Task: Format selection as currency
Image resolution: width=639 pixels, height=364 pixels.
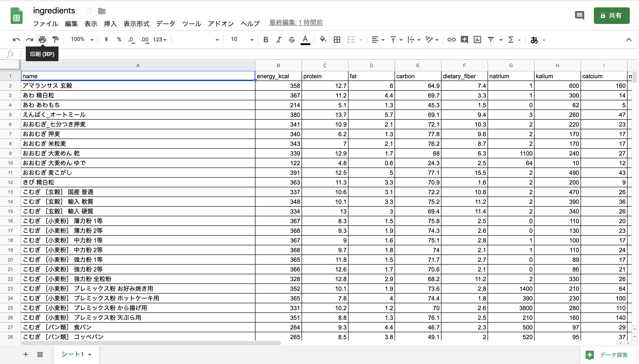Action: (x=106, y=39)
